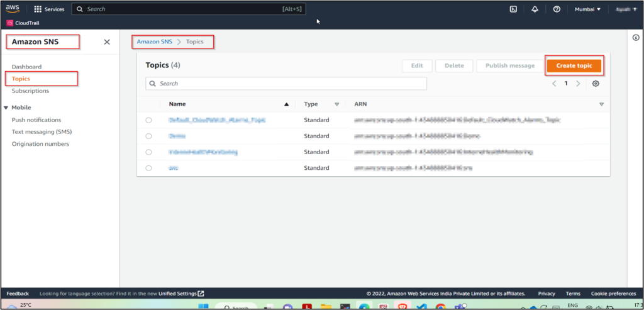
Task: Open table preferences gear icon
Action: coord(596,84)
